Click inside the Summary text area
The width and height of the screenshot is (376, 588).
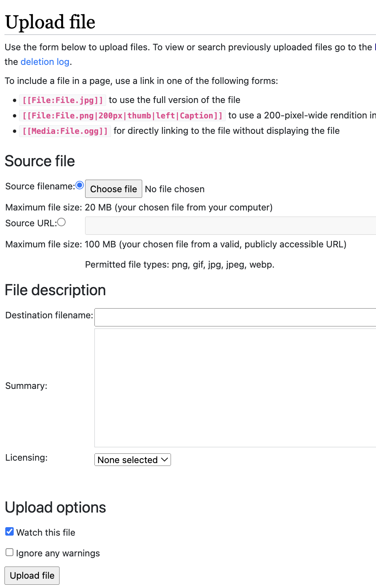pyautogui.click(x=235, y=388)
